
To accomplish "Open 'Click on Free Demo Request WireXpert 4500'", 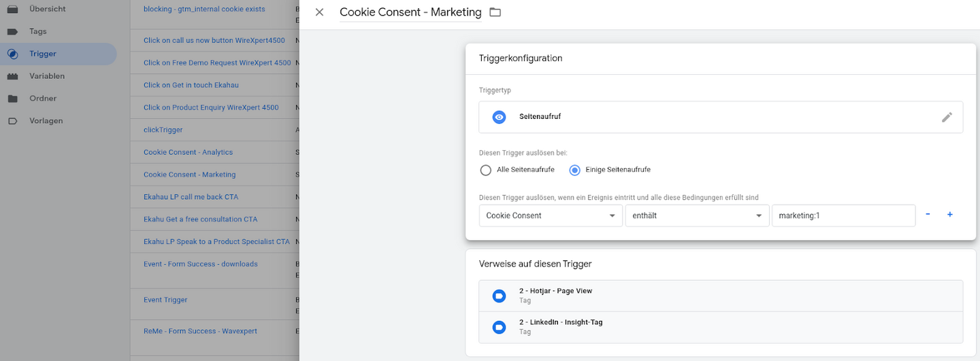I will coord(217,63).
